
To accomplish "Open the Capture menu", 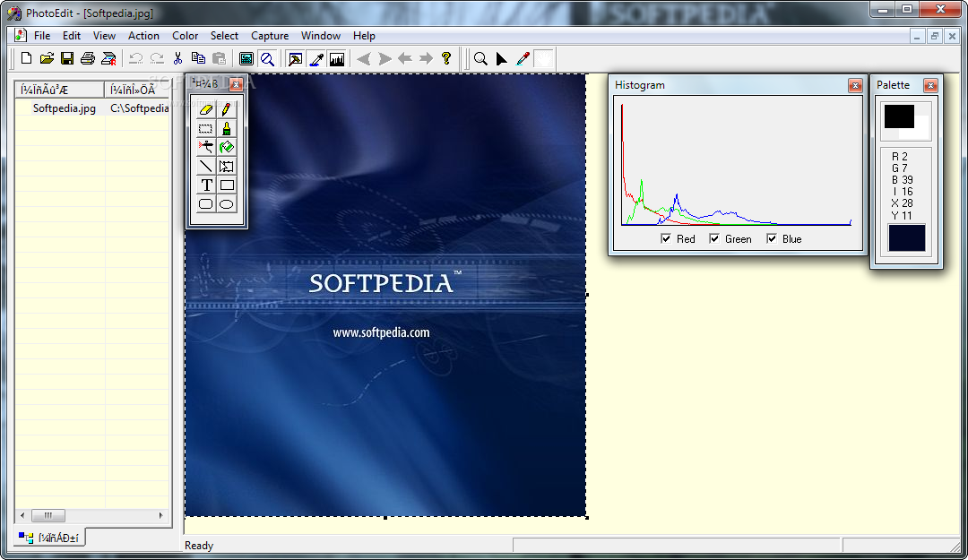I will coord(270,36).
